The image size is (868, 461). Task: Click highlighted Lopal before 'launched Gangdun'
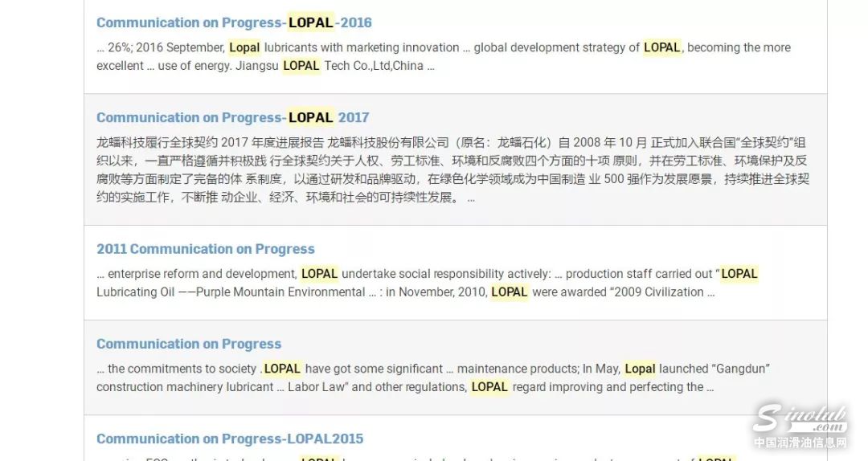point(640,369)
